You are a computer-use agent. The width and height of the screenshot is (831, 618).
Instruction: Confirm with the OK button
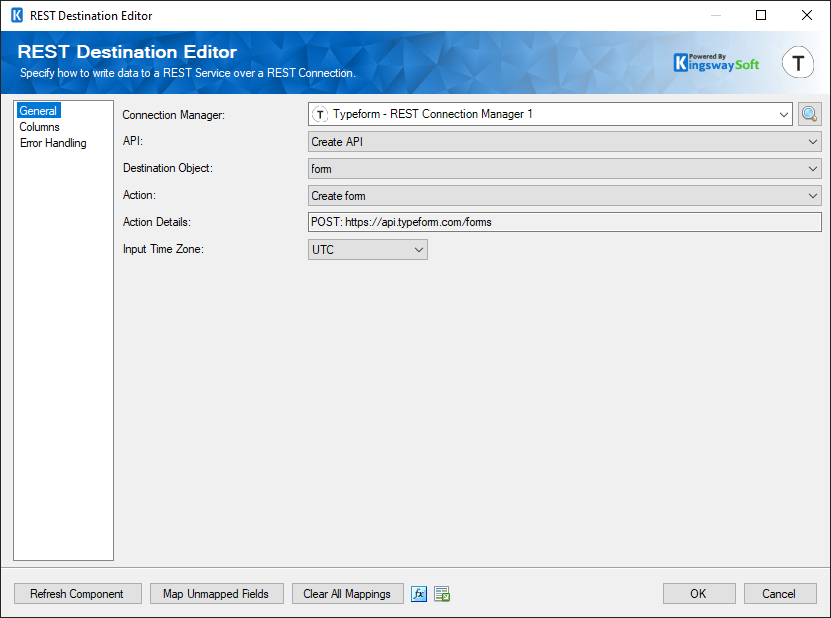coord(699,594)
